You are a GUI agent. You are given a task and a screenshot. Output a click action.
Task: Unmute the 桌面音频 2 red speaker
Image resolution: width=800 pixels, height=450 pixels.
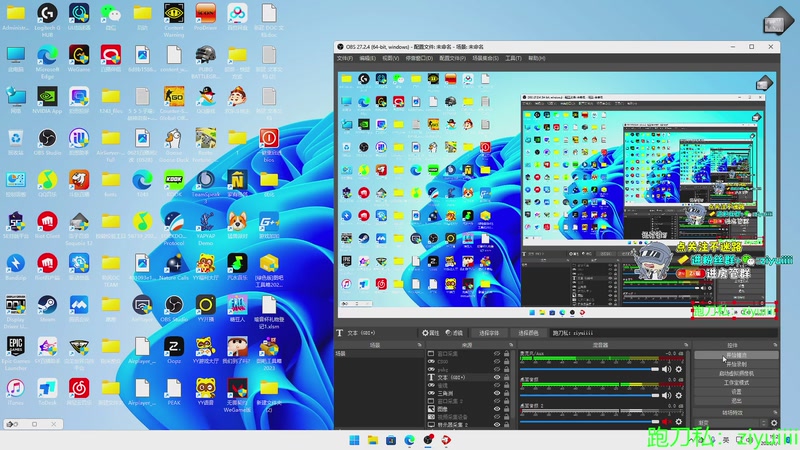[x=666, y=421]
